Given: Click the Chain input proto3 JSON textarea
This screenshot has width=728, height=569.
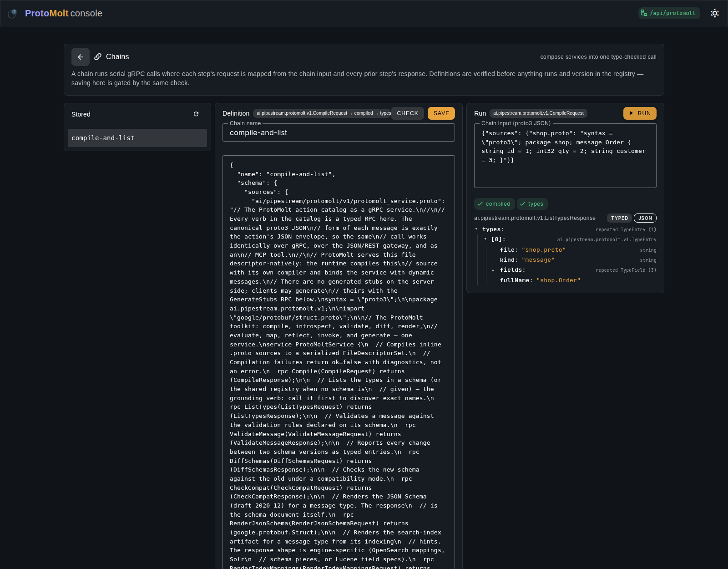Looking at the screenshot, I should (x=565, y=156).
